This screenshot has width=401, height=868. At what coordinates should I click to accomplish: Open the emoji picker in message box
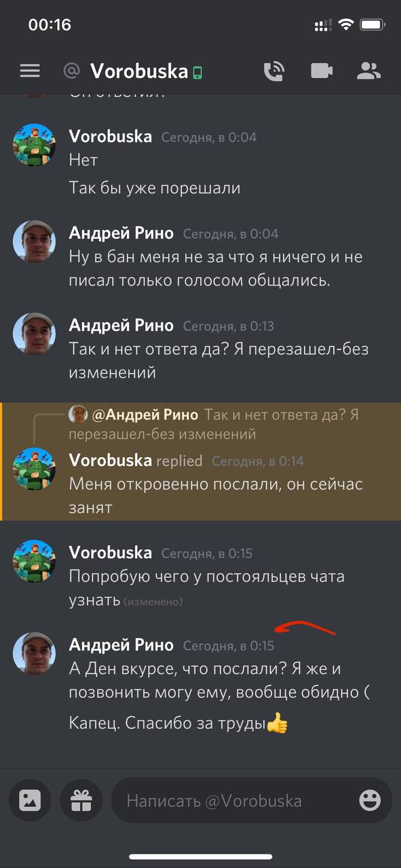pos(370,801)
